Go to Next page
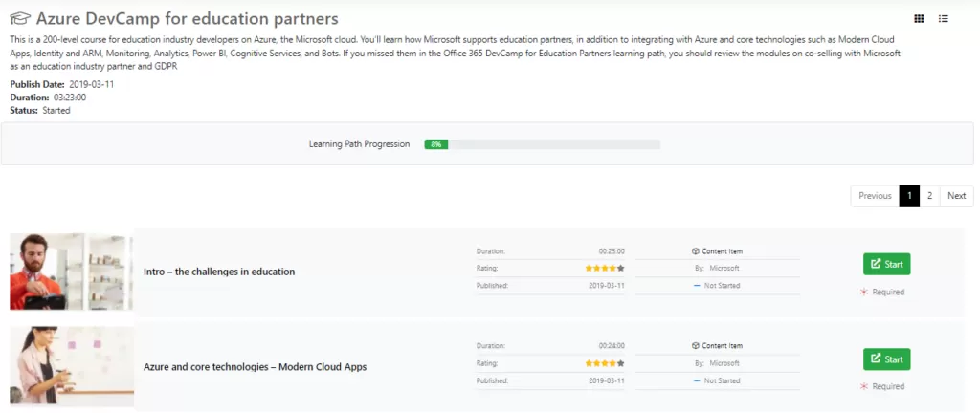Viewport: 980px width, 413px height. click(x=956, y=196)
